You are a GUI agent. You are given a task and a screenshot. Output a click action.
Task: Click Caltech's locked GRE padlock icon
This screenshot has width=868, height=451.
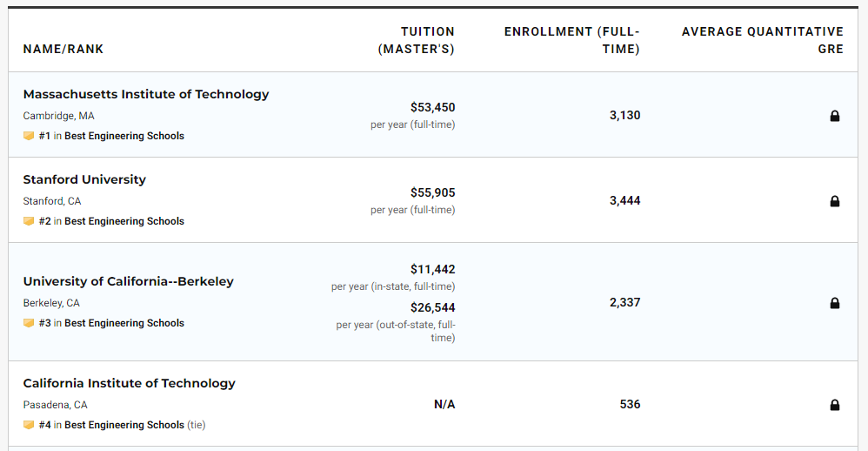coord(835,405)
